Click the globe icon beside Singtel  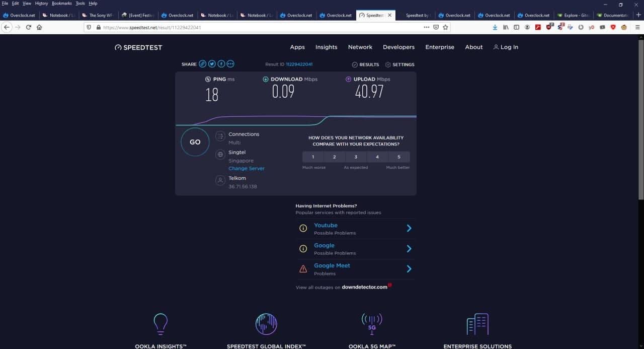coord(220,155)
